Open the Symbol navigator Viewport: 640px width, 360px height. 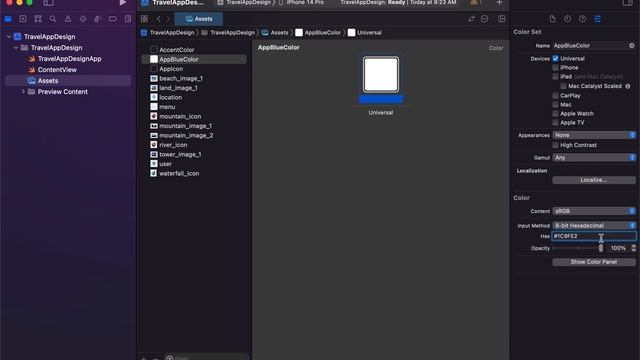click(38, 19)
